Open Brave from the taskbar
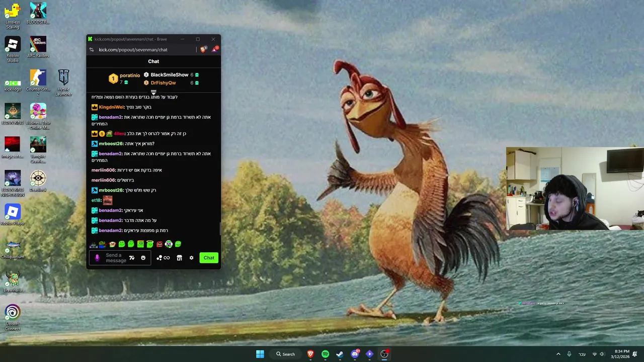 tap(310, 354)
